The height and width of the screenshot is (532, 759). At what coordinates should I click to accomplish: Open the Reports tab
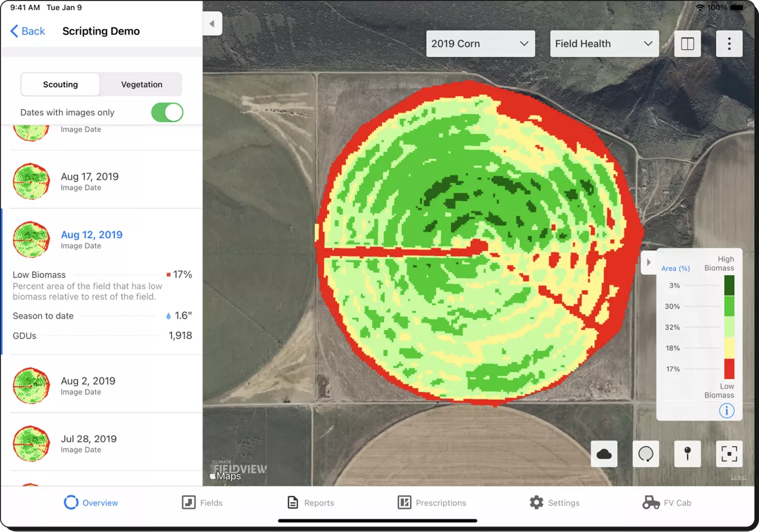[311, 503]
